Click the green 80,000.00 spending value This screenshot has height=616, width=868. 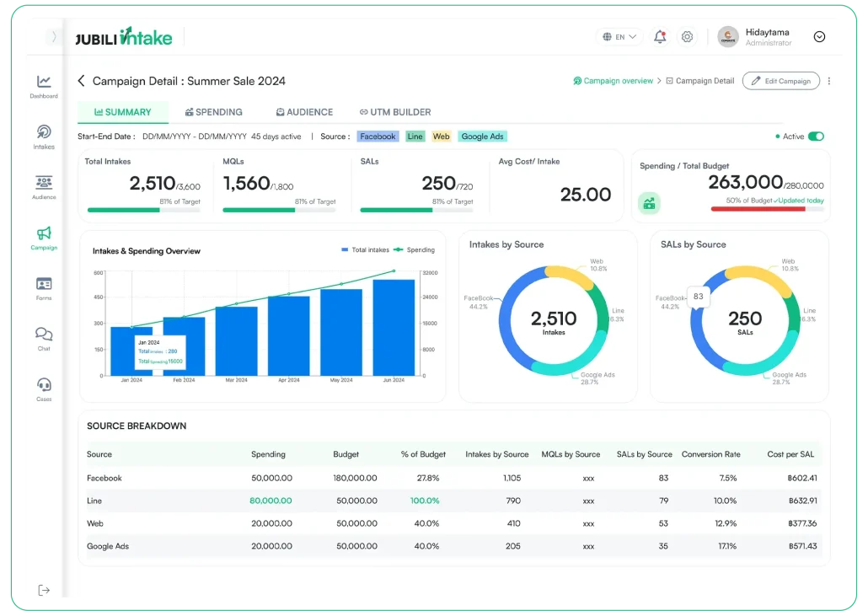click(x=271, y=501)
